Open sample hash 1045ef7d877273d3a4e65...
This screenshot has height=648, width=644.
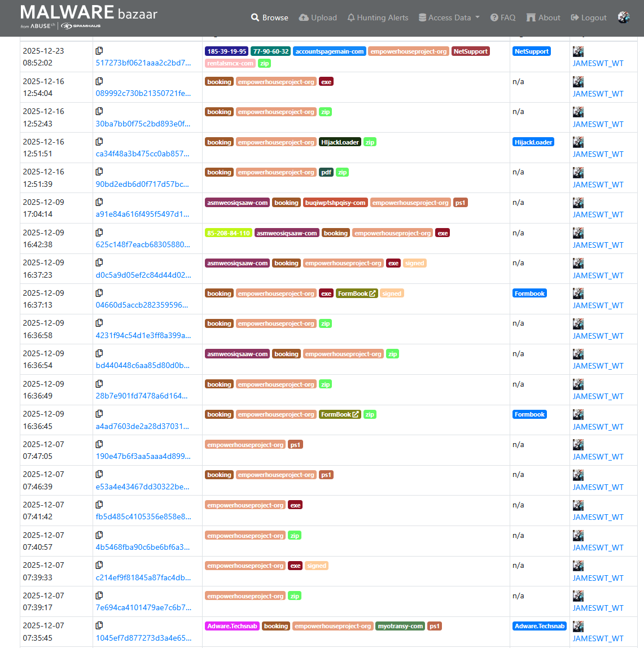(x=143, y=638)
